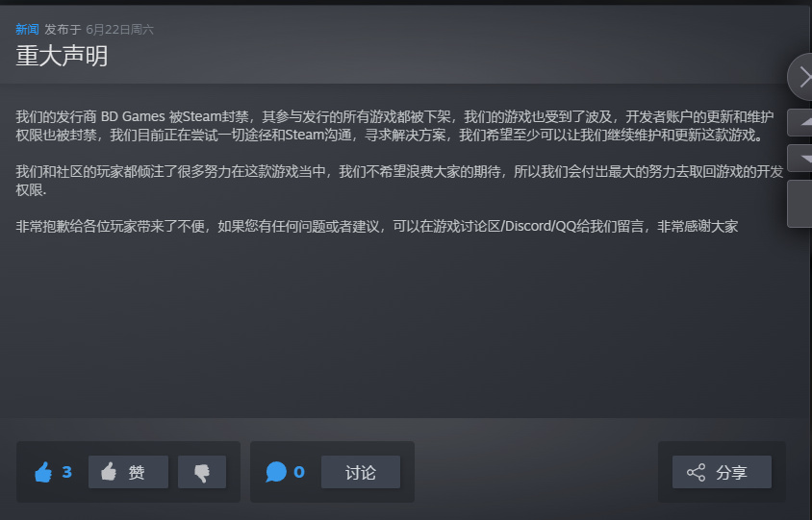Click the paragraph mentioning BD Games
The width and height of the screenshot is (812, 520).
(394, 126)
